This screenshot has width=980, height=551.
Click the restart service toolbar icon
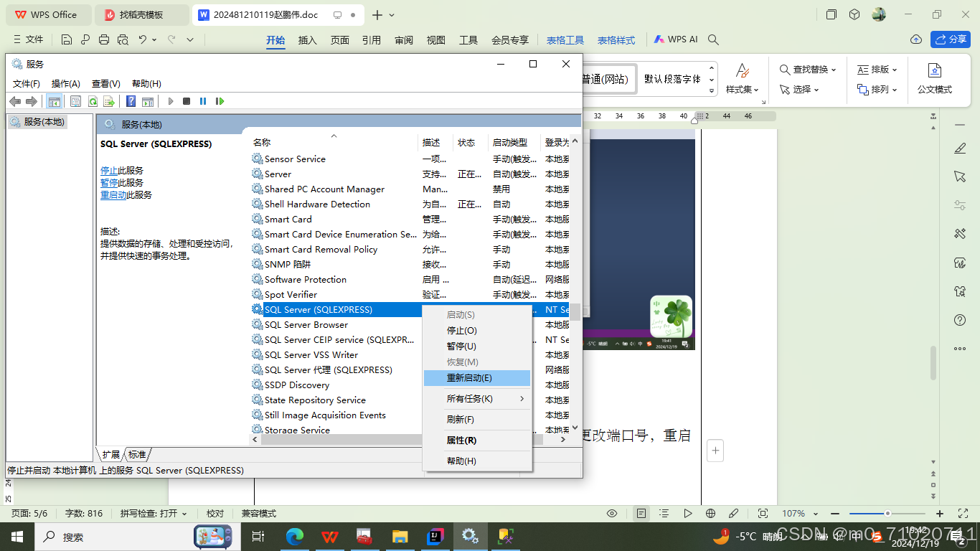[220, 101]
